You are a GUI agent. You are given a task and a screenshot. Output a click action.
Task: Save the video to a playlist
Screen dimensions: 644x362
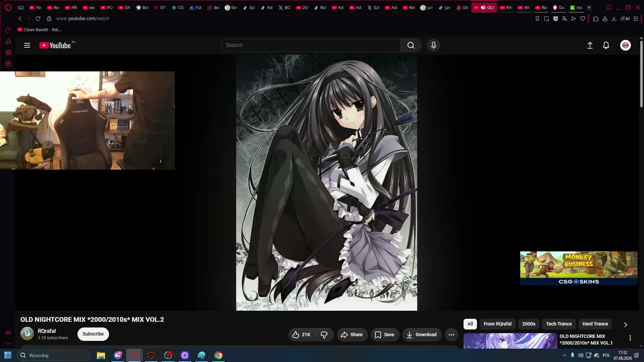[384, 335]
